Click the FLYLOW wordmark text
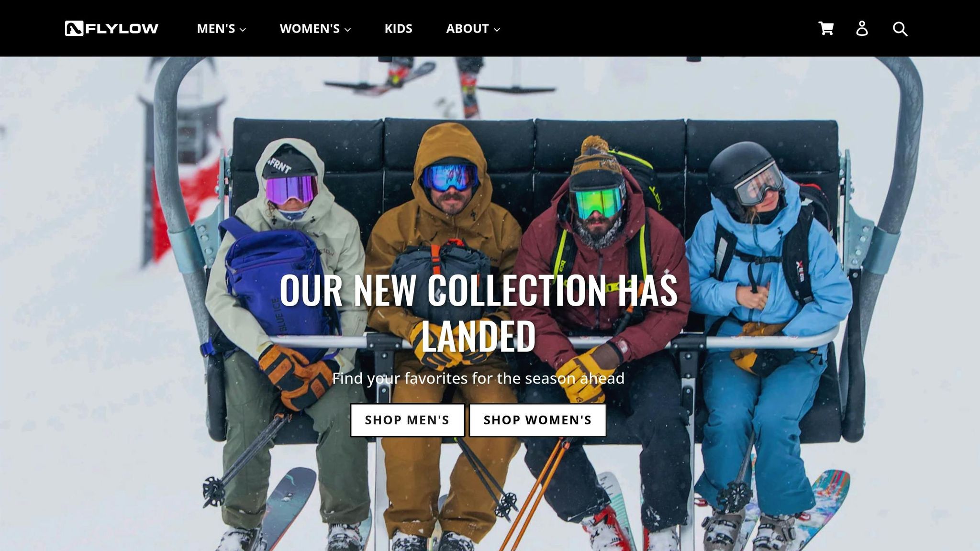The height and width of the screenshot is (551, 980). pos(122,29)
